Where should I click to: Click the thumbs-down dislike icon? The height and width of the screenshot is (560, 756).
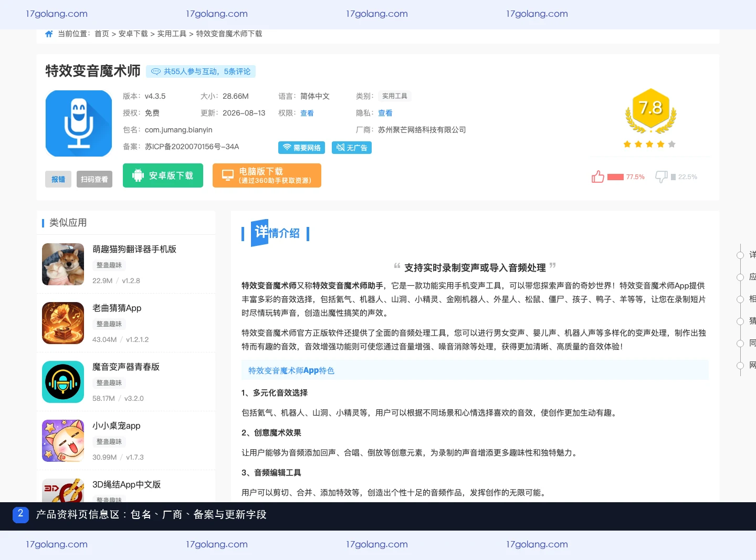pos(661,177)
